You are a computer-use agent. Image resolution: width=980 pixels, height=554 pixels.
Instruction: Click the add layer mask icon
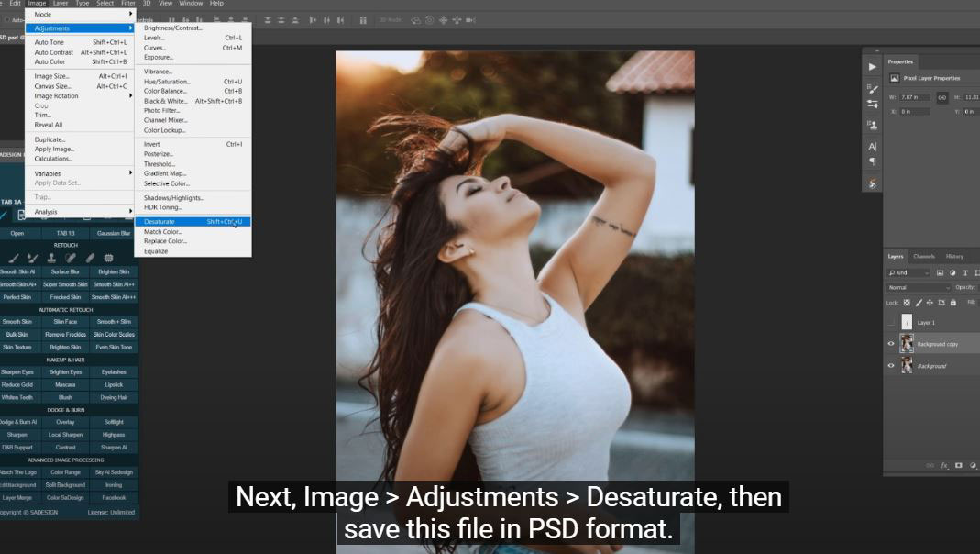[x=959, y=465]
